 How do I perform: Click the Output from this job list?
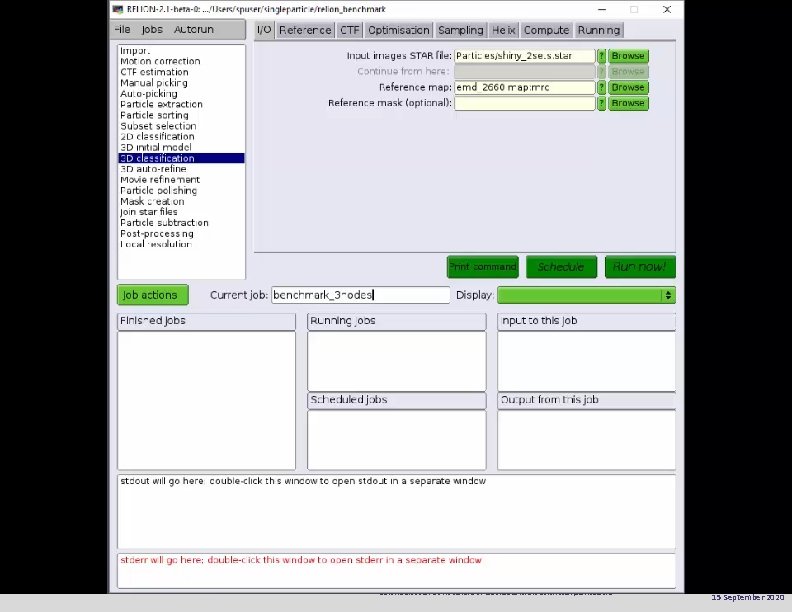(x=586, y=440)
